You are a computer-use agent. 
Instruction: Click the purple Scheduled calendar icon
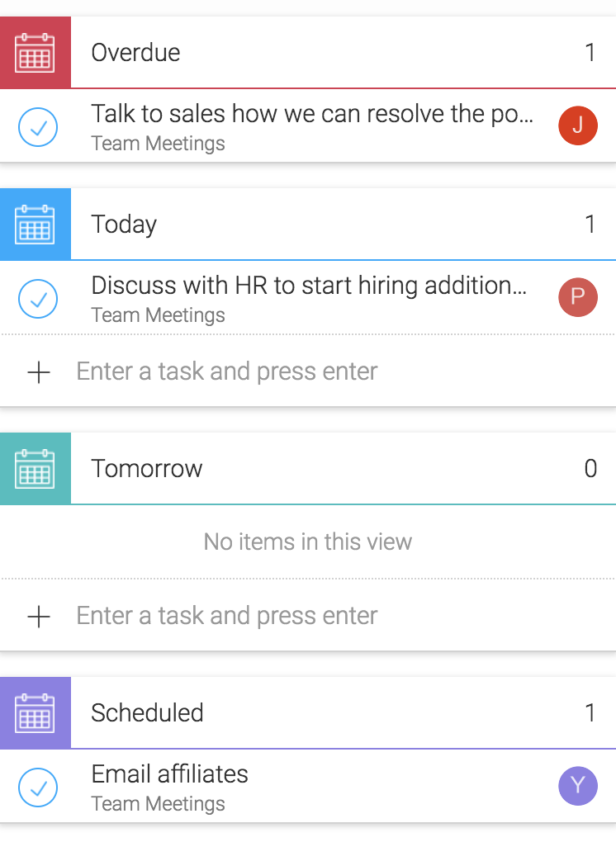point(36,712)
